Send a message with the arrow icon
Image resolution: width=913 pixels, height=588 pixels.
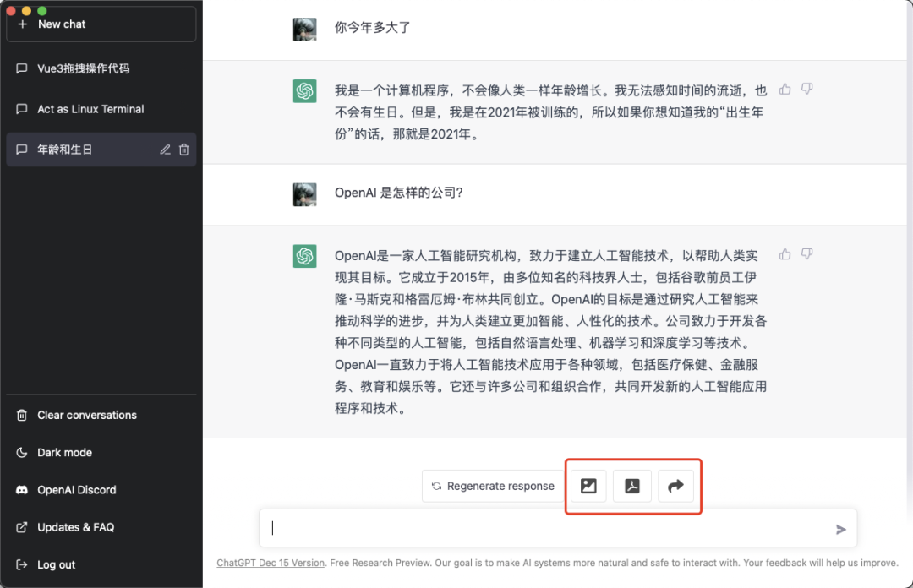click(x=841, y=528)
